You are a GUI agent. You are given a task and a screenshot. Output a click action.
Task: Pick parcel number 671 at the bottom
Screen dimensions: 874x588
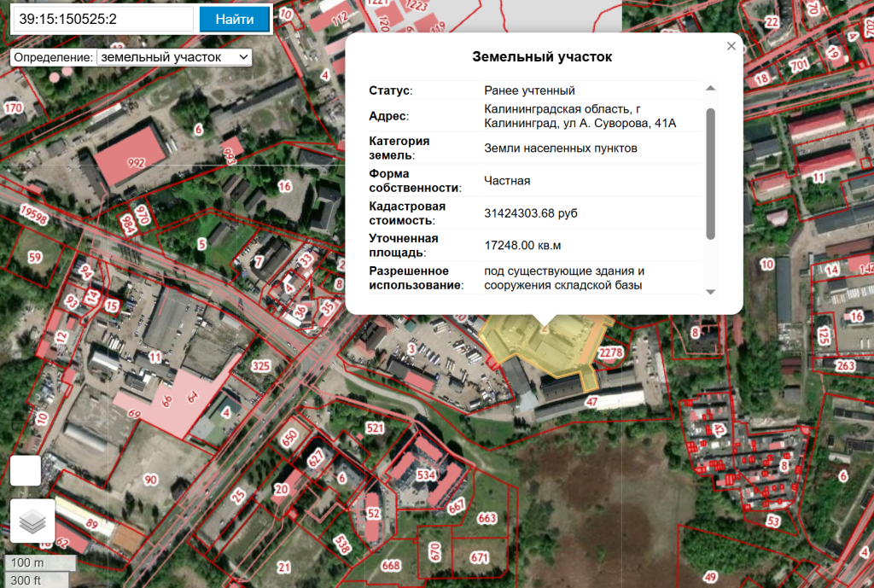[480, 558]
